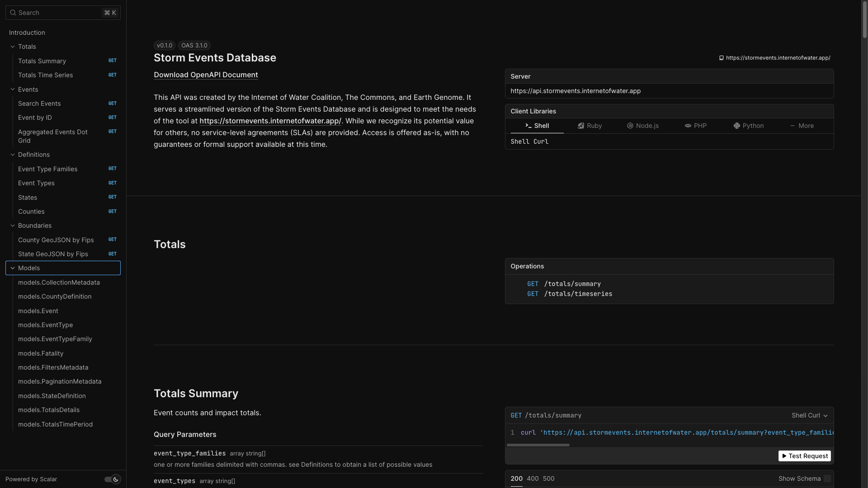Image resolution: width=868 pixels, height=488 pixels.
Task: Switch to the 400 response tab
Action: pyautogui.click(x=533, y=479)
